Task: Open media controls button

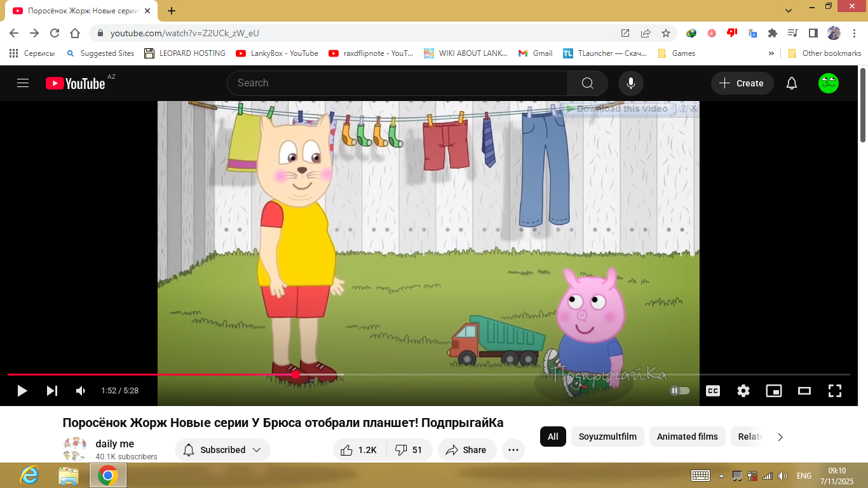Action: 792,33
